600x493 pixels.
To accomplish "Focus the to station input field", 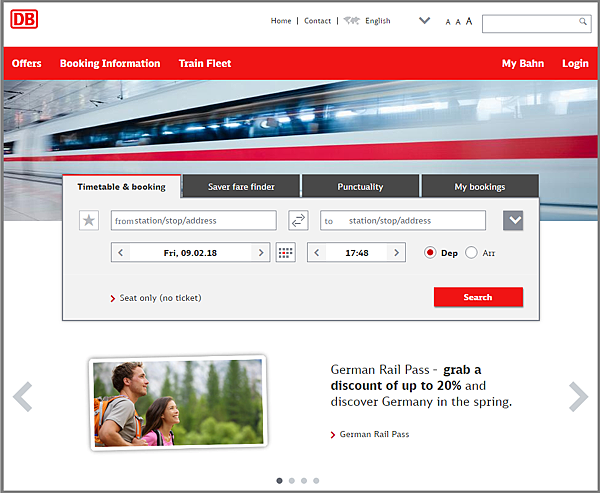I will tap(403, 220).
